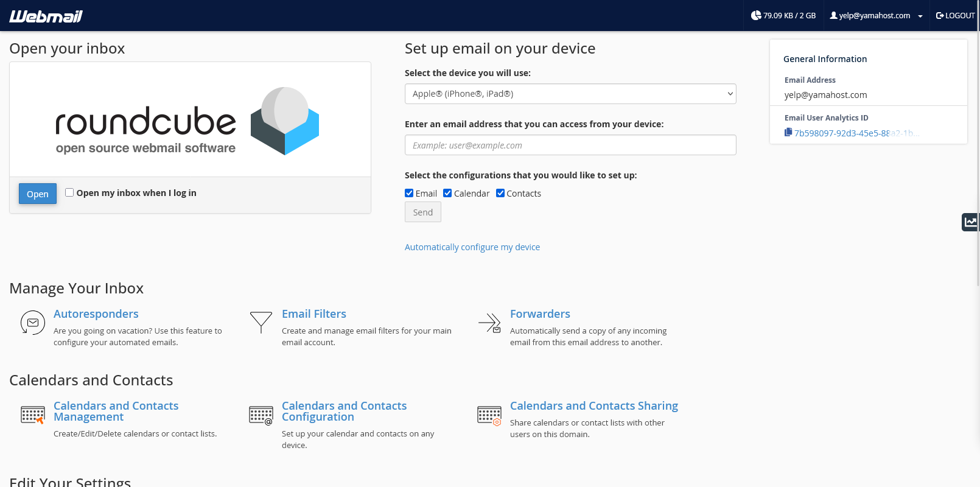The height and width of the screenshot is (487, 980).
Task: Click the yelp@yamahost.com address in General Information
Action: pyautogui.click(x=825, y=95)
